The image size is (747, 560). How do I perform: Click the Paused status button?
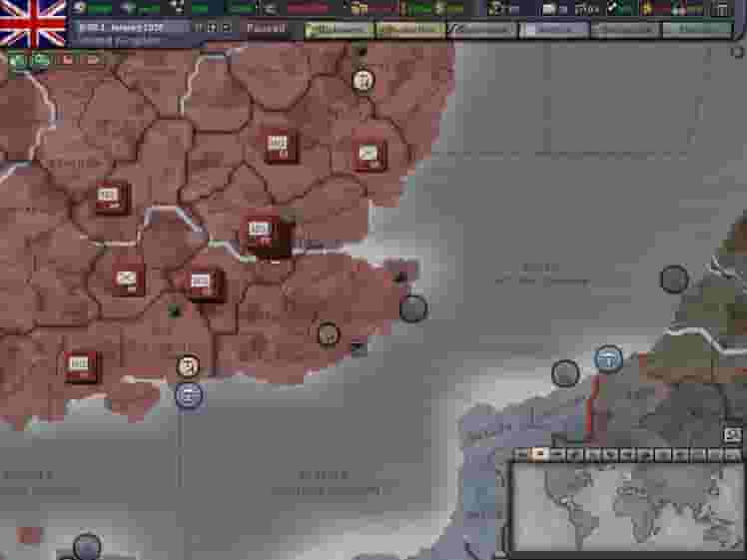[x=266, y=28]
